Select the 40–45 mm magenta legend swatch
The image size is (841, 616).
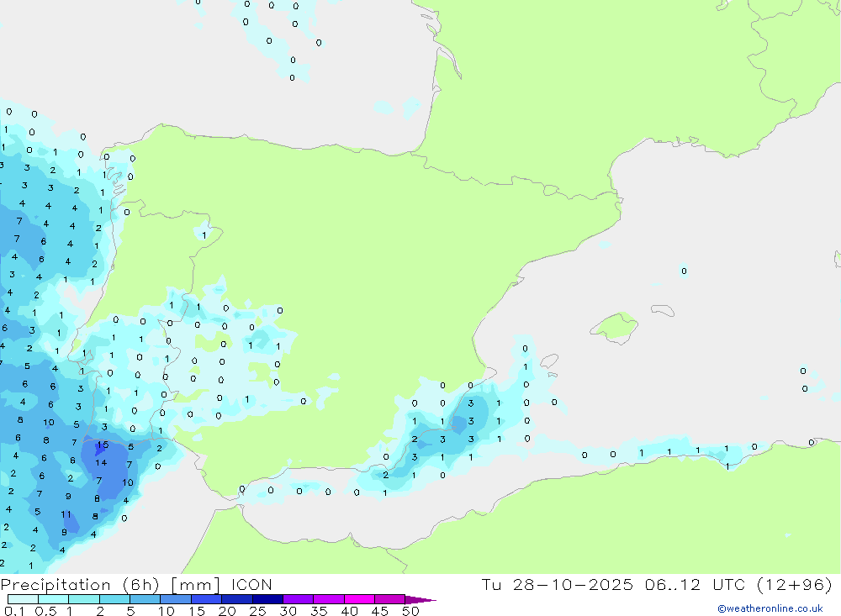tap(359, 599)
